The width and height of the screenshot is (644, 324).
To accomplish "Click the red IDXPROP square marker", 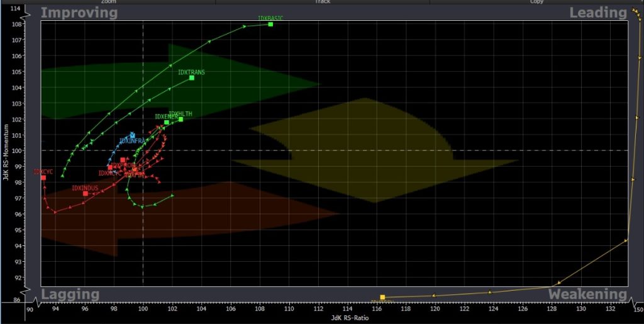I will pyautogui.click(x=123, y=160).
